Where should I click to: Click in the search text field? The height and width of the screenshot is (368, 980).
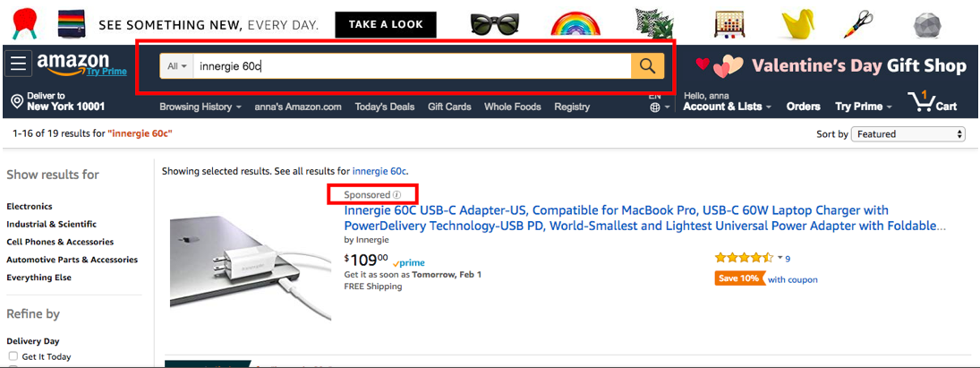tap(413, 66)
